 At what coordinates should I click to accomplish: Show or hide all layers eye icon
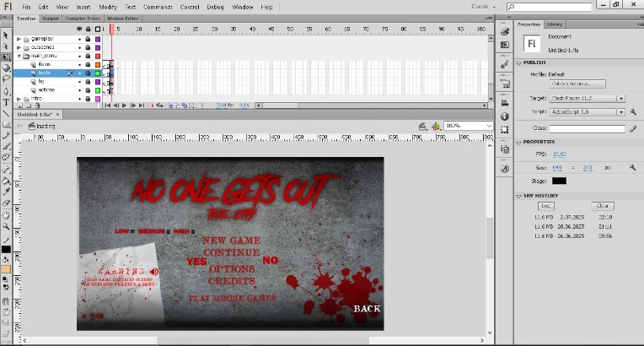click(x=79, y=29)
